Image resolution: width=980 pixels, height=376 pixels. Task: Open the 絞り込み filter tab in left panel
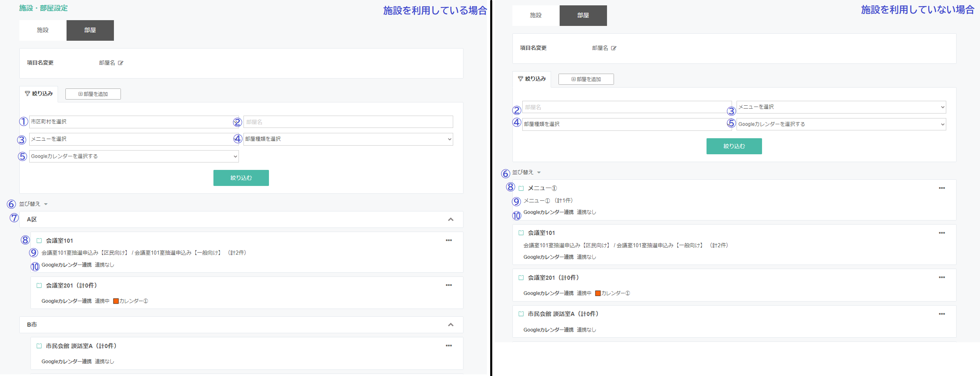tap(39, 94)
